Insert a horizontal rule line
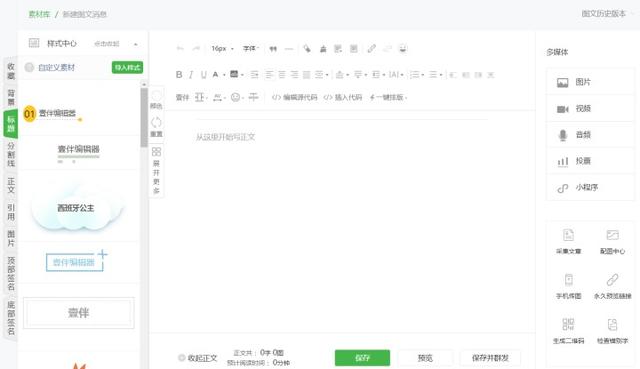Image resolution: width=640 pixels, height=369 pixels. 289,49
